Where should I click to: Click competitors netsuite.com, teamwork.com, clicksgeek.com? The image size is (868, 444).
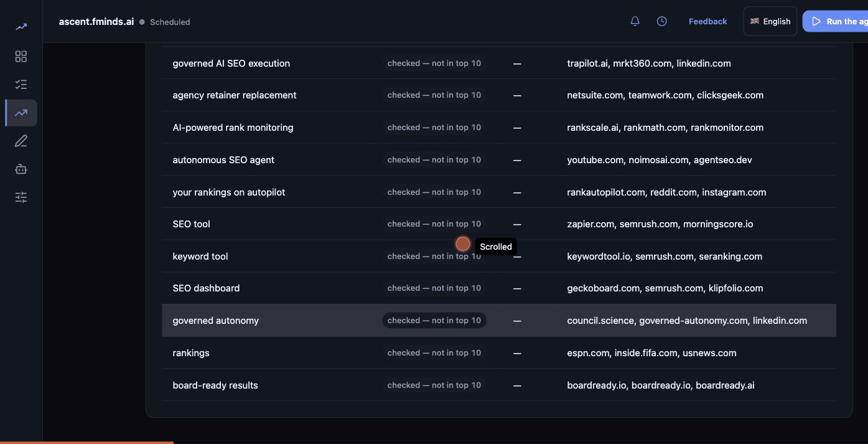(x=665, y=95)
